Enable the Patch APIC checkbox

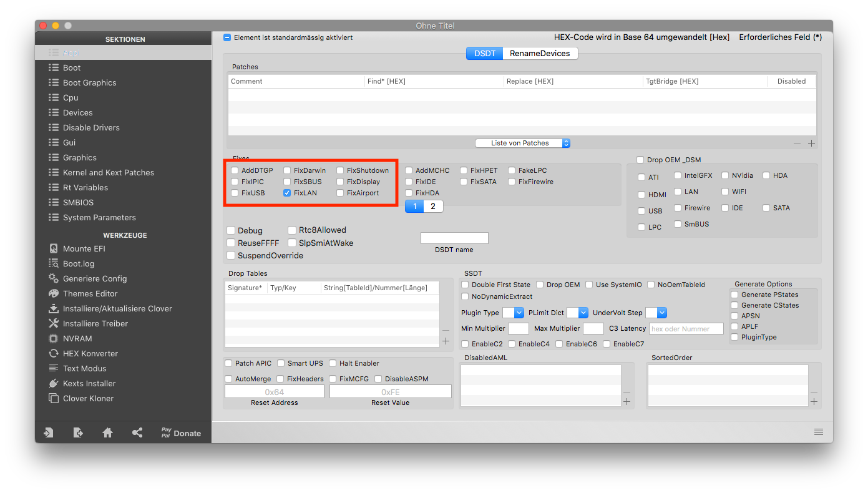[228, 363]
